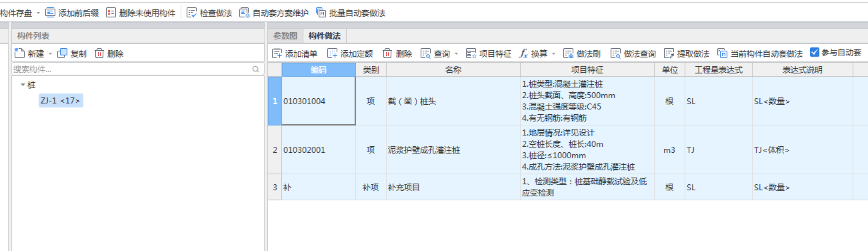Click the 项目特征 column header
868x251 pixels.
tap(587, 69)
